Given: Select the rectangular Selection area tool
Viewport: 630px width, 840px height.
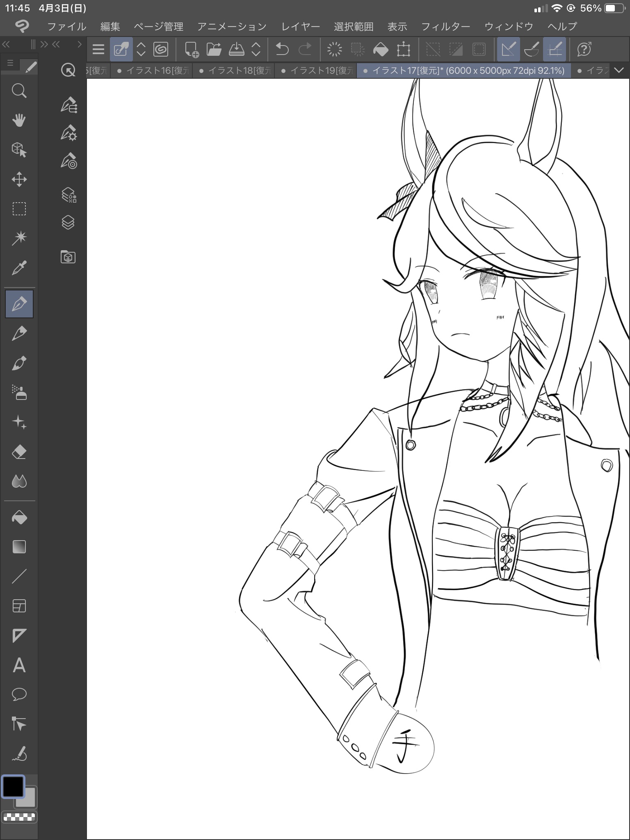Looking at the screenshot, I should coord(19,209).
